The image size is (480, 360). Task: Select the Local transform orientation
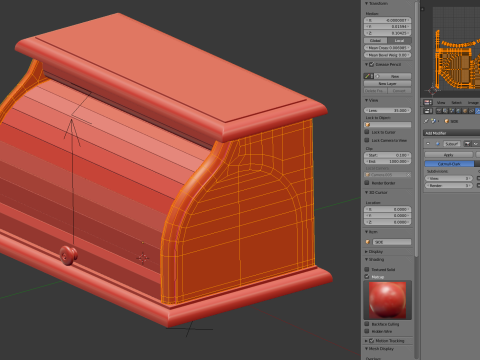[x=399, y=40]
